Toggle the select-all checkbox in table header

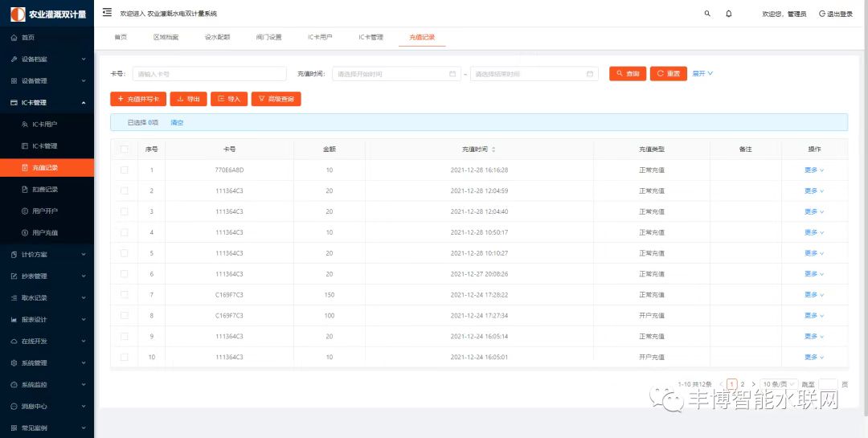(x=124, y=149)
